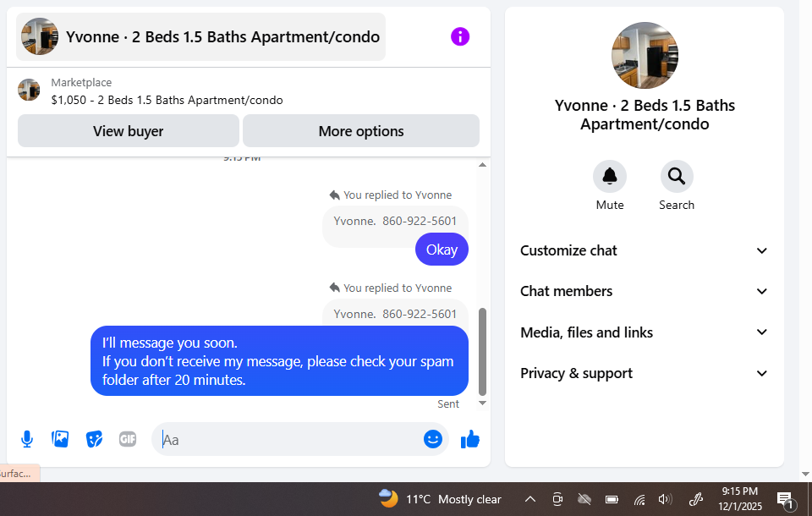Show hidden system tray icons
Screen dimensions: 812x516
click(529, 499)
